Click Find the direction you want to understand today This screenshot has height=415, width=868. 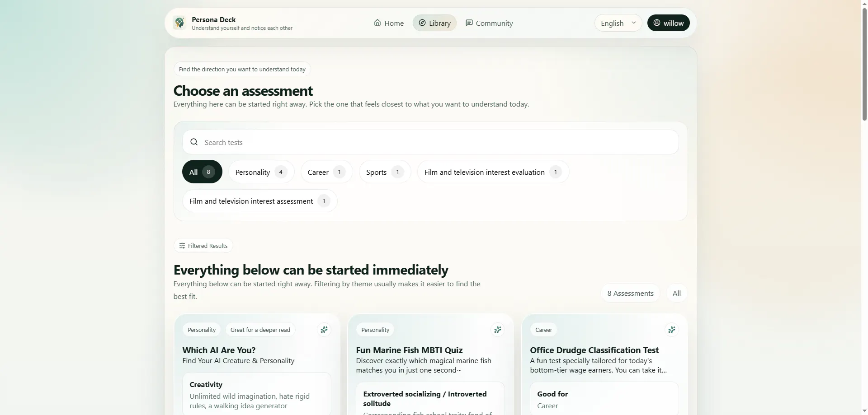(x=242, y=69)
